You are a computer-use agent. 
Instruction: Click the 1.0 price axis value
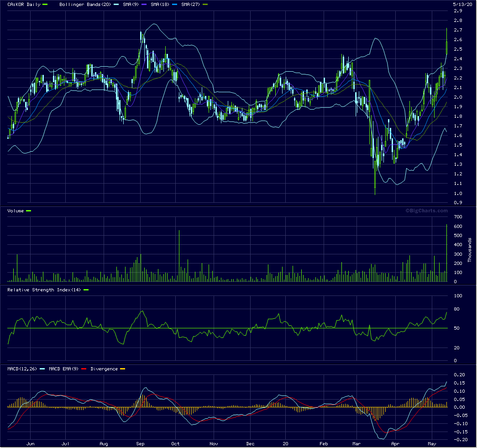458,193
